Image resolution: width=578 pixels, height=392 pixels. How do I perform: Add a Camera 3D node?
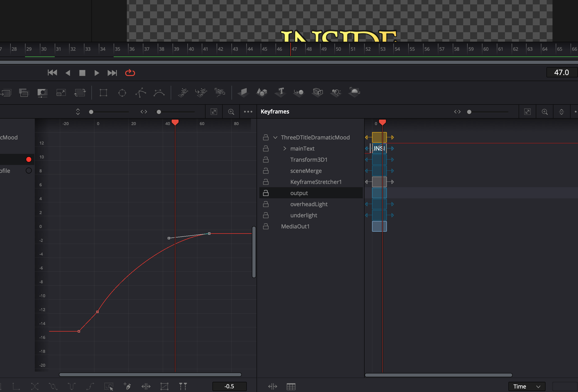click(x=318, y=93)
